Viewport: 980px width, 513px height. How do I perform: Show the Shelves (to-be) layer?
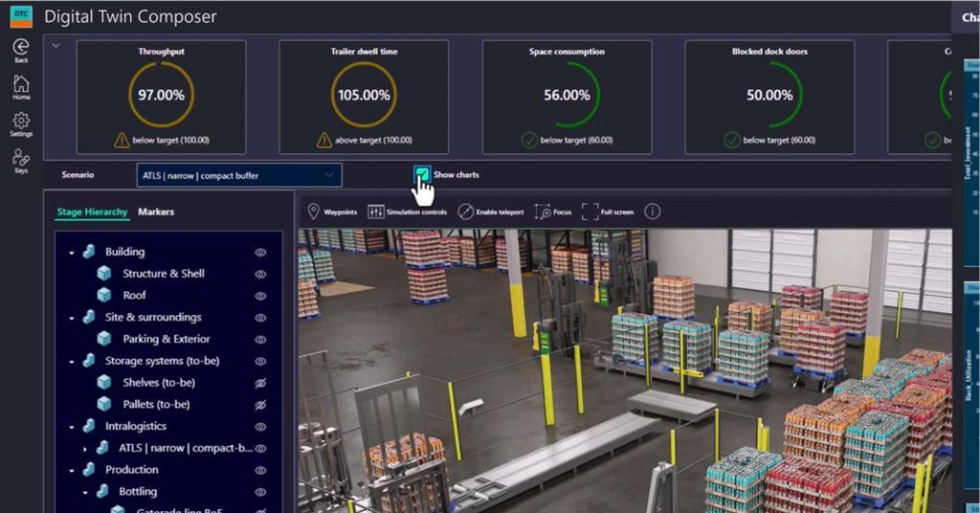260,383
